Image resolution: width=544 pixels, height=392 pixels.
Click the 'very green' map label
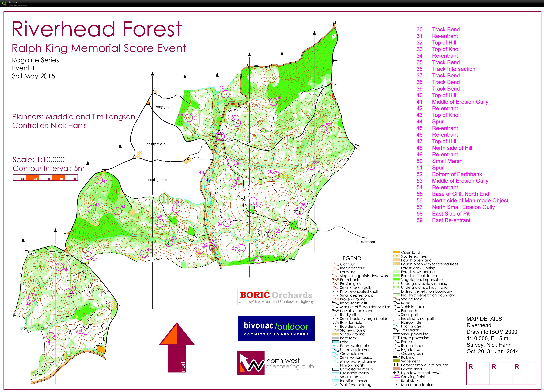pyautogui.click(x=164, y=107)
